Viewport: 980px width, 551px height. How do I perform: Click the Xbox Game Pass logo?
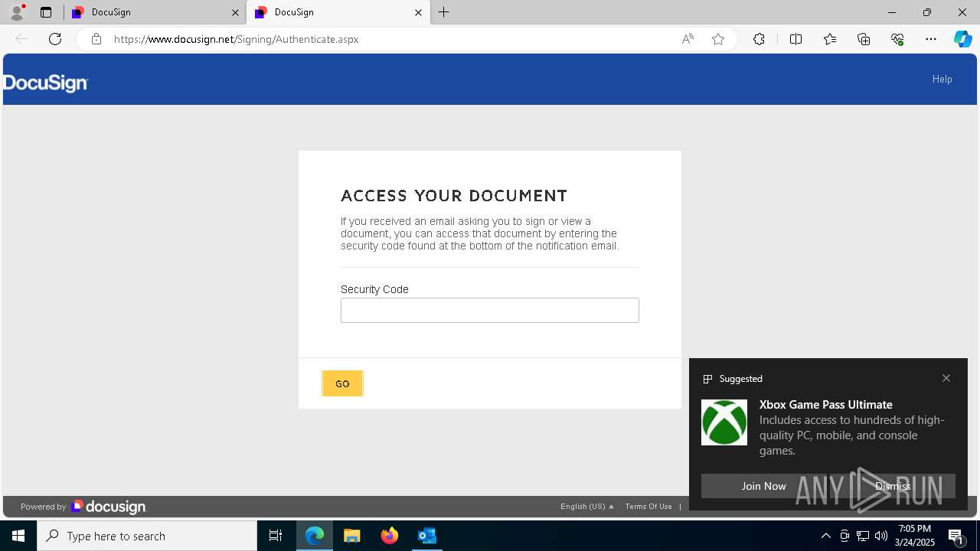pyautogui.click(x=724, y=422)
